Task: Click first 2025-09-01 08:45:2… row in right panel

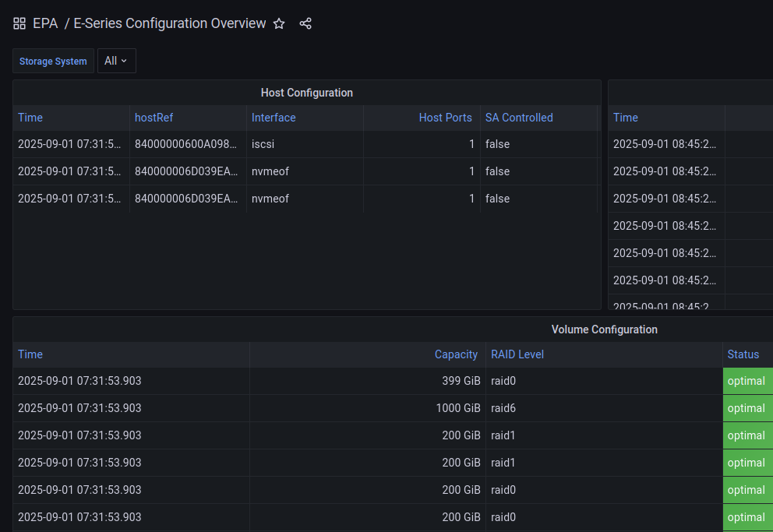Action: [x=666, y=144]
